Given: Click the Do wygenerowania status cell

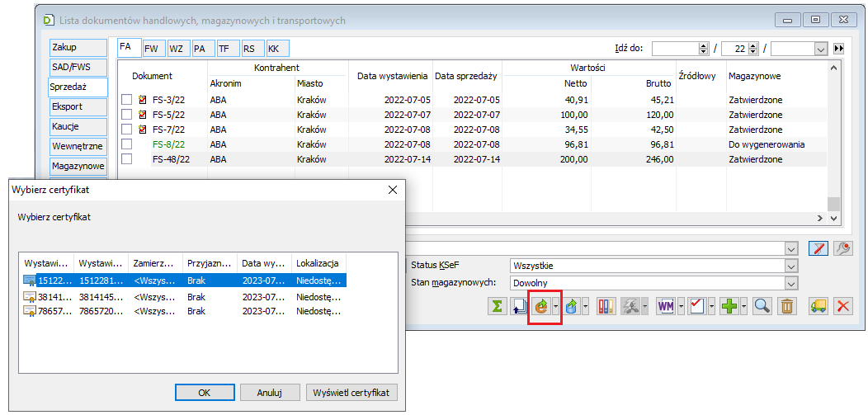Looking at the screenshot, I should pos(767,144).
